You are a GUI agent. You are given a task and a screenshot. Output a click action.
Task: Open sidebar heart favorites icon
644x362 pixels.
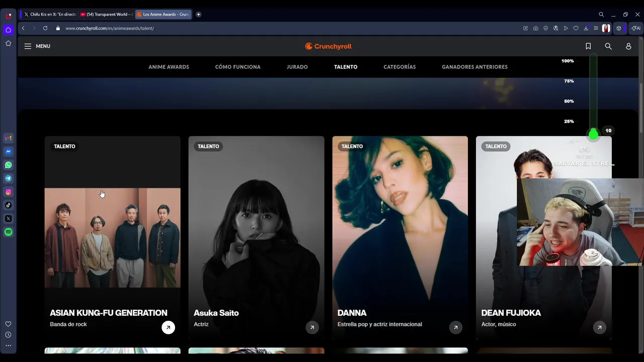[x=8, y=324]
